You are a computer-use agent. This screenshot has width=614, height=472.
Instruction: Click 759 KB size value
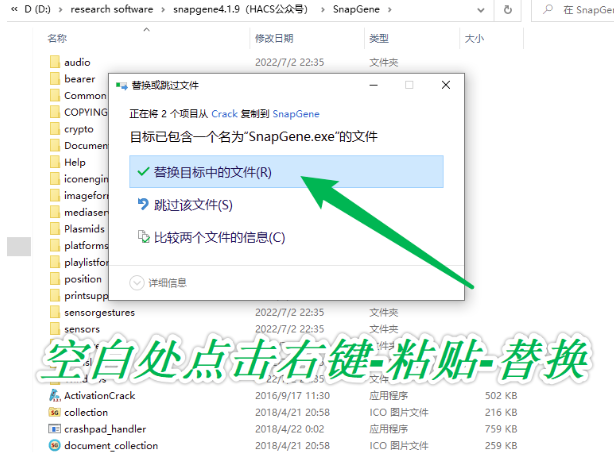click(x=501, y=429)
